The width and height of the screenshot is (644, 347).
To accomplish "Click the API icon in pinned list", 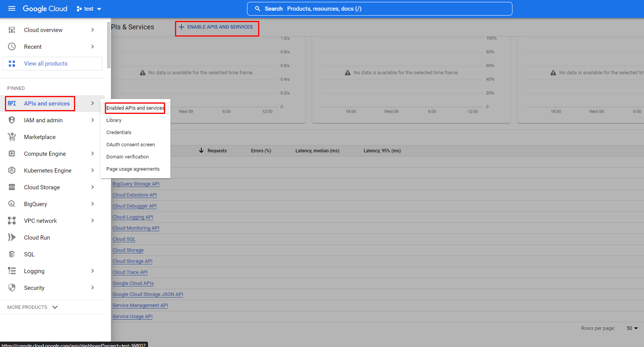I will tap(12, 104).
